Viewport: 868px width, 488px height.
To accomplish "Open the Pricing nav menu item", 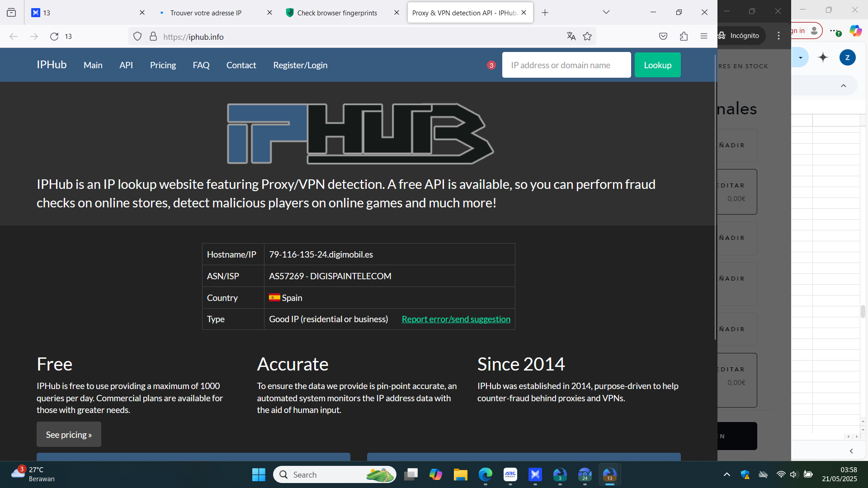I will 163,65.
